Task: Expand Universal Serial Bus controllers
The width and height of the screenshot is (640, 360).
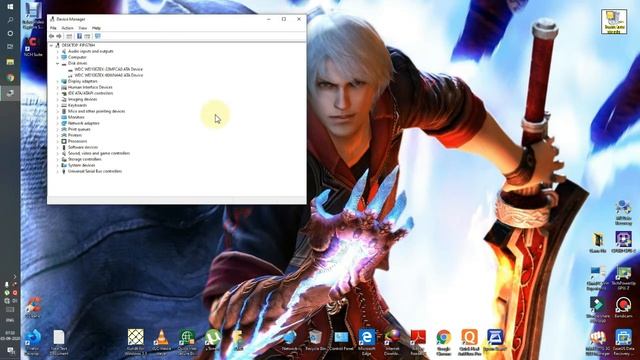Action: coord(58,171)
